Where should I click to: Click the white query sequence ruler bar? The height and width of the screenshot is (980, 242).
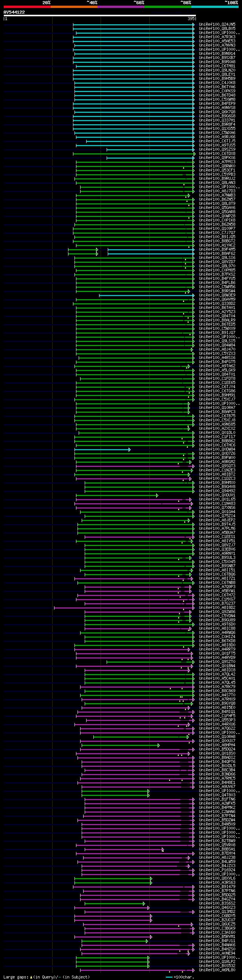[99, 16]
